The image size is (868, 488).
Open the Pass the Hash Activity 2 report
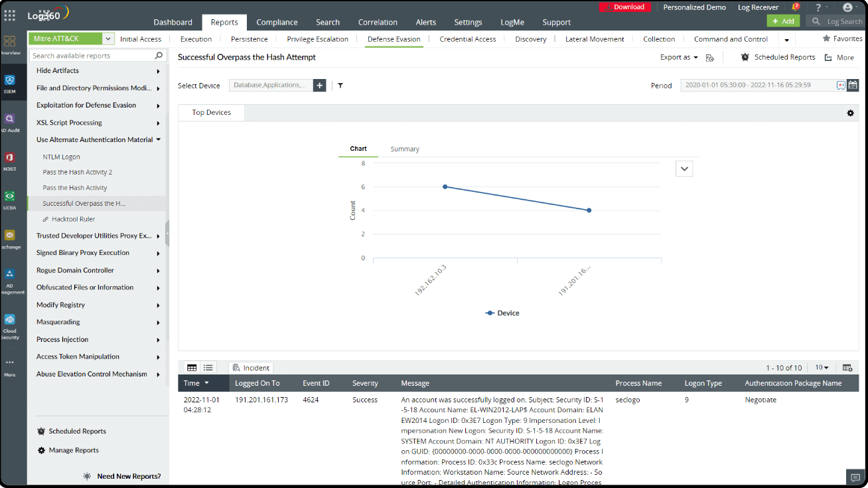78,173
